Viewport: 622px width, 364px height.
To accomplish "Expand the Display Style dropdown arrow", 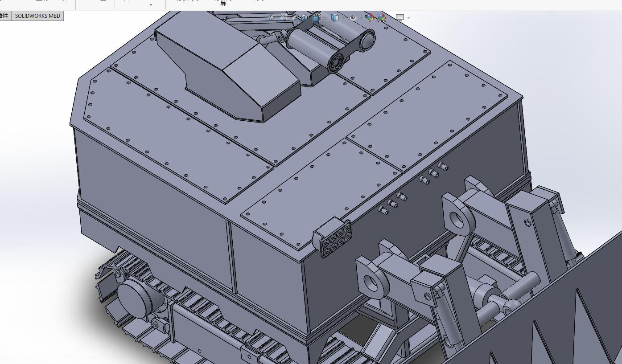I will pos(342,18).
